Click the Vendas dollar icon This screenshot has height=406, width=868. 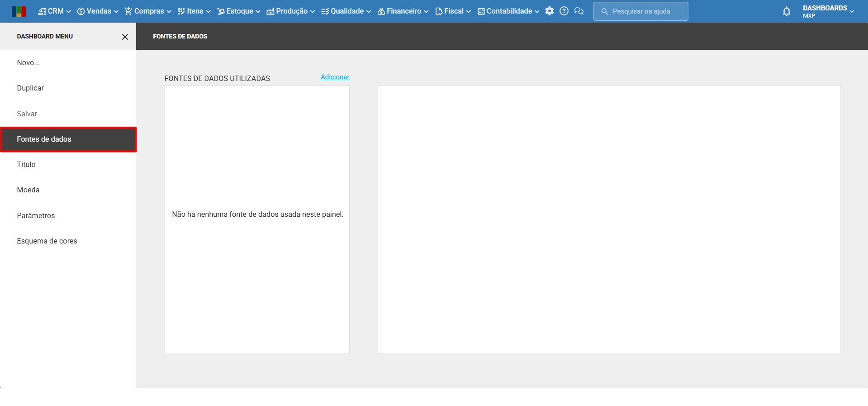pyautogui.click(x=81, y=11)
